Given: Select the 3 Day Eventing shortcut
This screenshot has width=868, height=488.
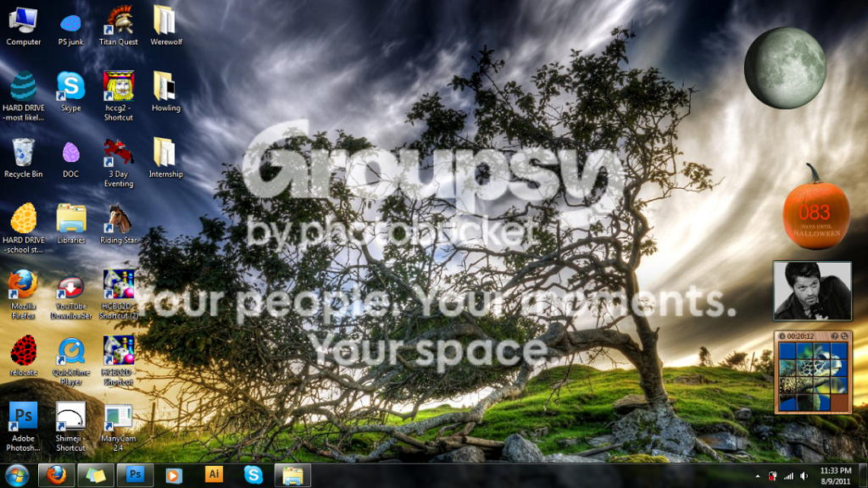Looking at the screenshot, I should click(119, 163).
